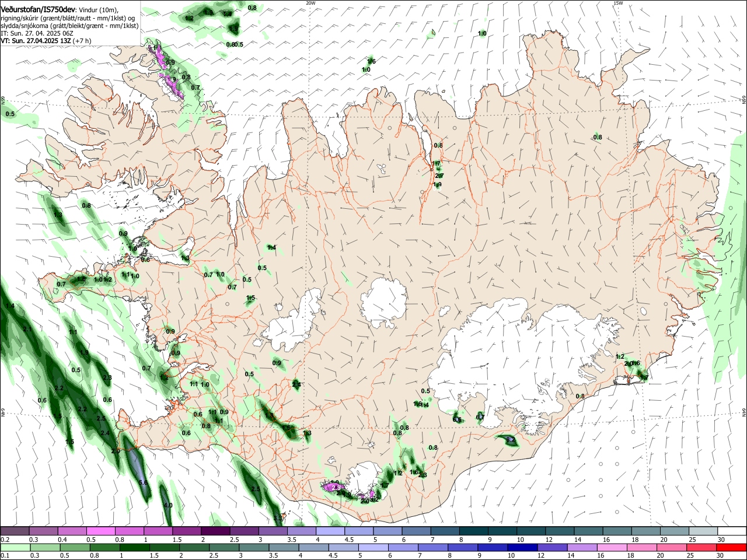Click the 3.3 value at the map's bottom edge
The image size is (747, 560).
278,518
